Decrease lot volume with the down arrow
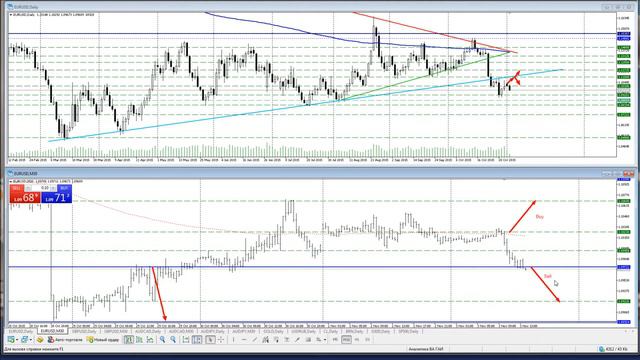640x360 pixels. click(28, 188)
